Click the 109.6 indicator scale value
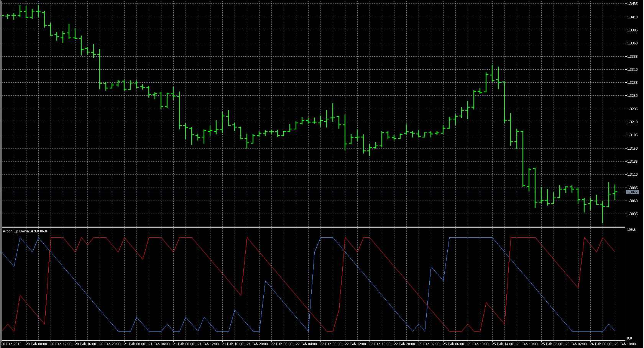The height and width of the screenshot is (348, 644). 631,230
